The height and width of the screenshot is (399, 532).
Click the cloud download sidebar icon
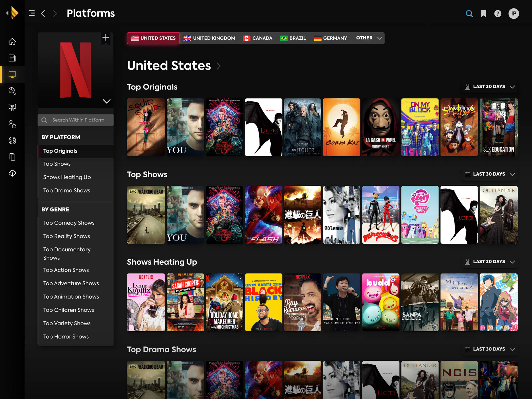point(12,173)
